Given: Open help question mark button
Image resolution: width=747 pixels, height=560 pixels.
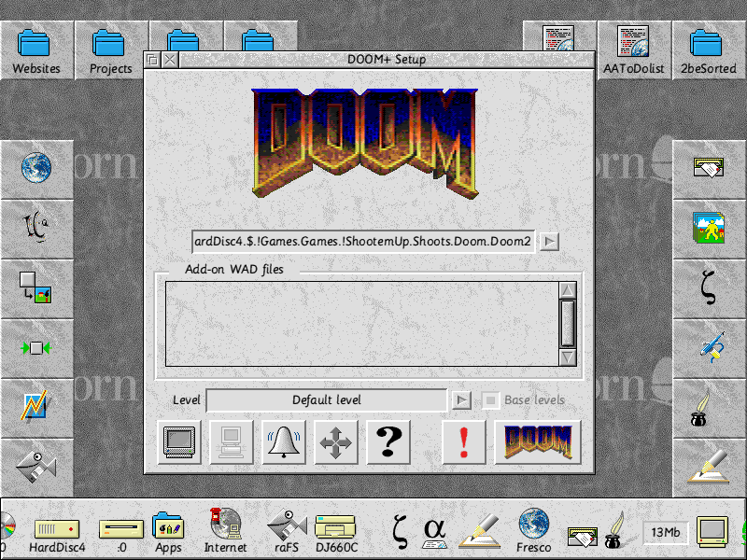Looking at the screenshot, I should point(388,442).
